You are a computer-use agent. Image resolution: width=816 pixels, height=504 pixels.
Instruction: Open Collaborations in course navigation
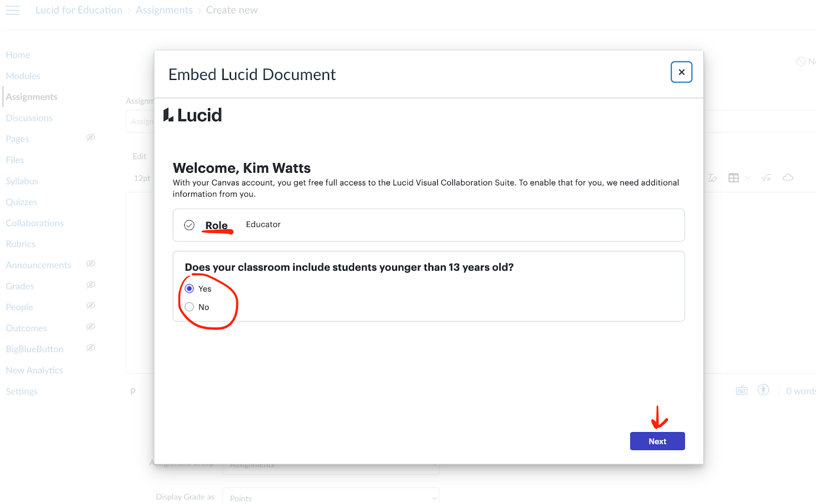pos(35,223)
